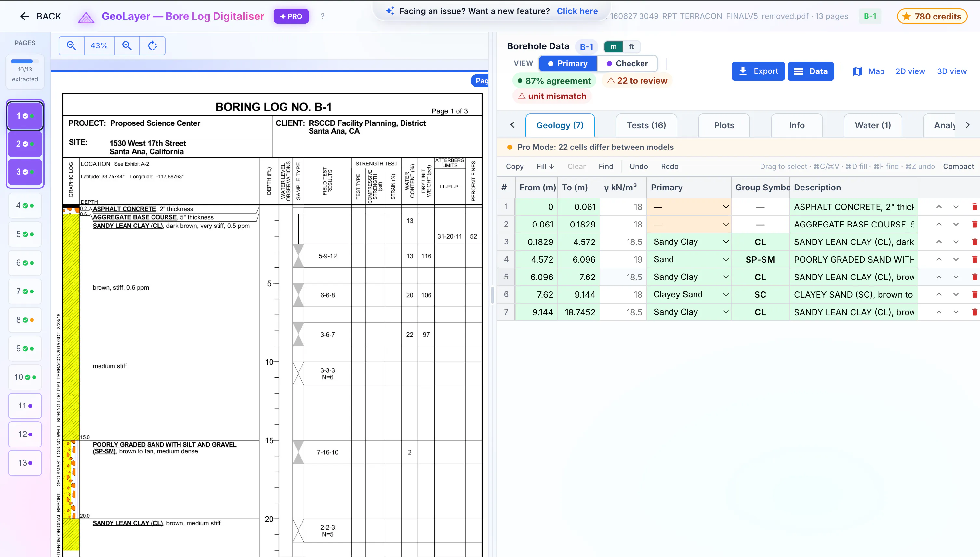Move row 3 down with arrow
This screenshot has height=557, width=980.
tap(956, 242)
